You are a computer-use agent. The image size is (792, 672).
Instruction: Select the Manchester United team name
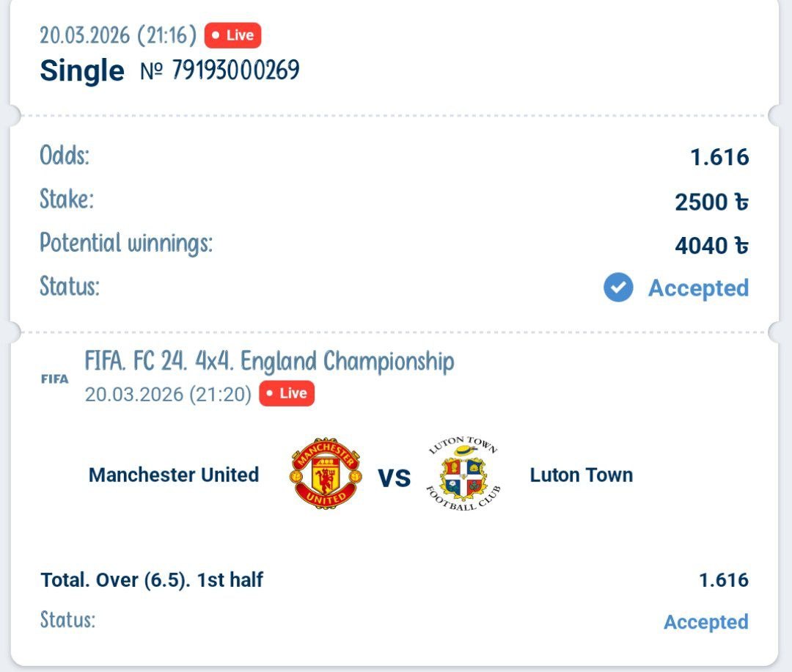point(174,475)
